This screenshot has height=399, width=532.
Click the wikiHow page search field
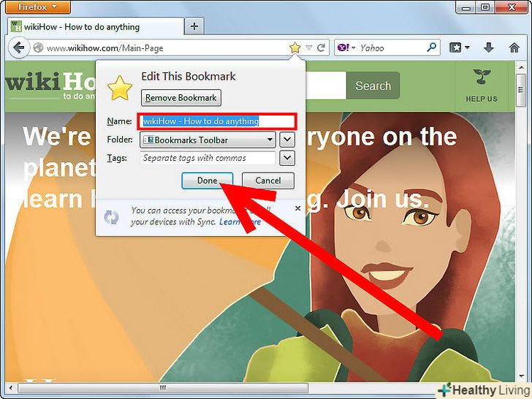(326, 85)
